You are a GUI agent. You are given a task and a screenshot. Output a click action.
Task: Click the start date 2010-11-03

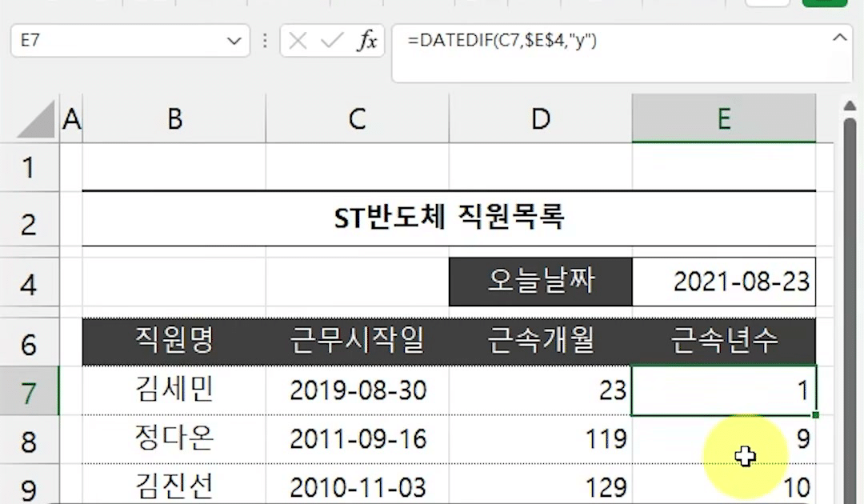pos(357,485)
